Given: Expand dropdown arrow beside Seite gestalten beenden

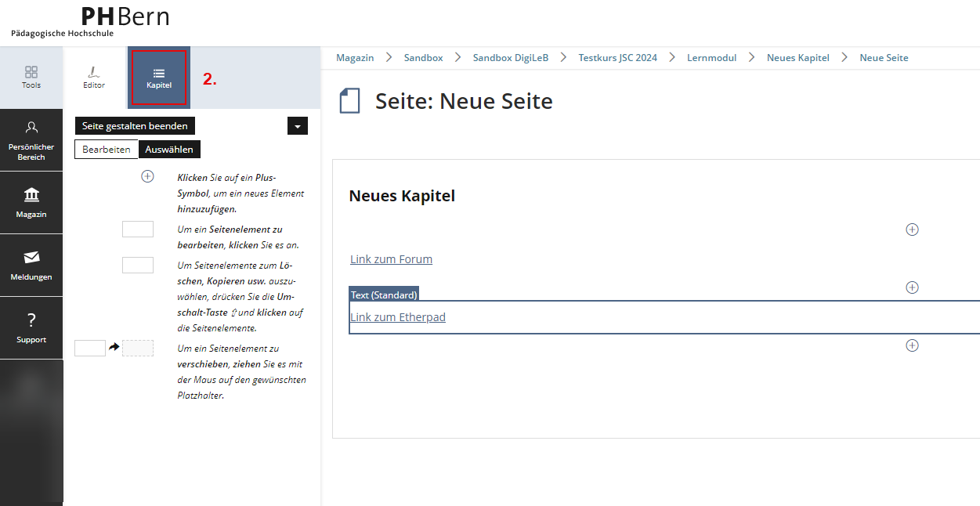Looking at the screenshot, I should 298,126.
